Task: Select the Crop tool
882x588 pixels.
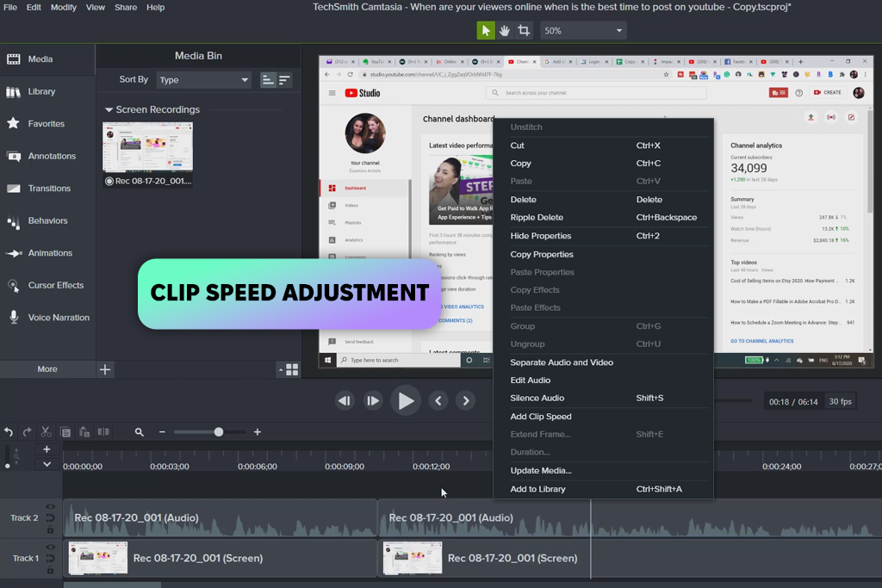Action: coord(524,30)
